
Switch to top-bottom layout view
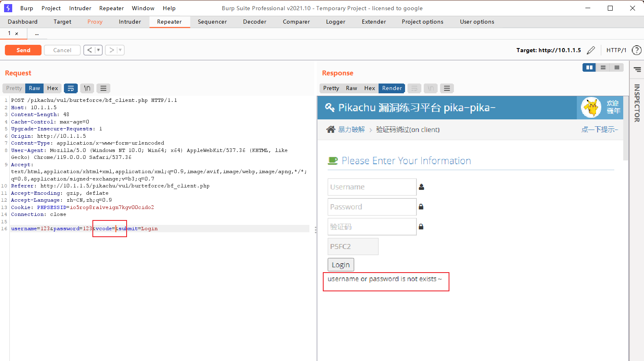click(x=603, y=68)
